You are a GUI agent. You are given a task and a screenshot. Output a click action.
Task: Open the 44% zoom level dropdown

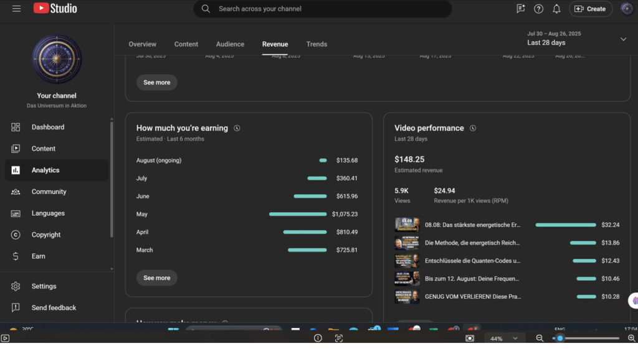click(503, 338)
